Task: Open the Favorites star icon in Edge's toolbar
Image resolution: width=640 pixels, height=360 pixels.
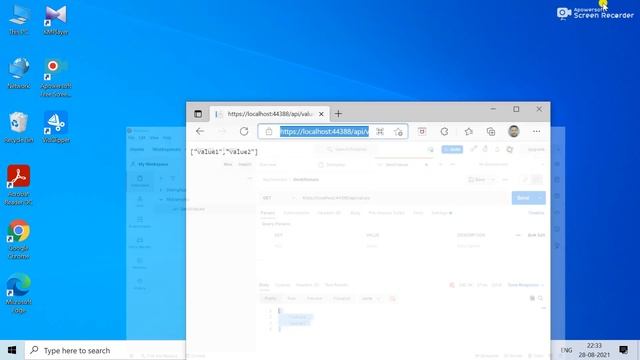Action: tap(468, 131)
